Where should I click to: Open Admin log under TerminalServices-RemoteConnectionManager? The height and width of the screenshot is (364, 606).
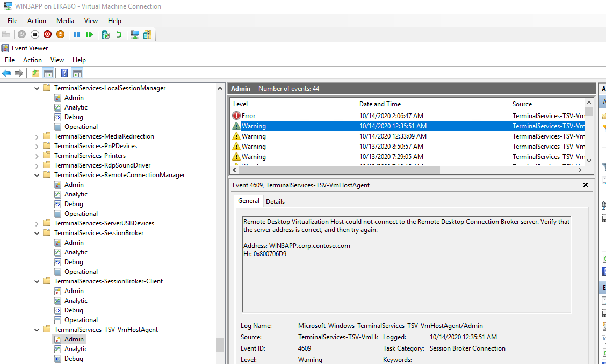74,185
